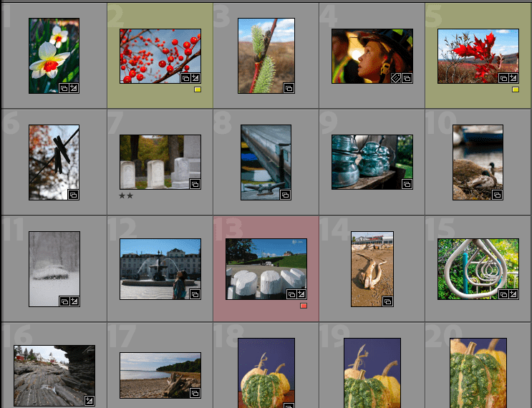Select gourd photo in cell 18

pyautogui.click(x=266, y=373)
